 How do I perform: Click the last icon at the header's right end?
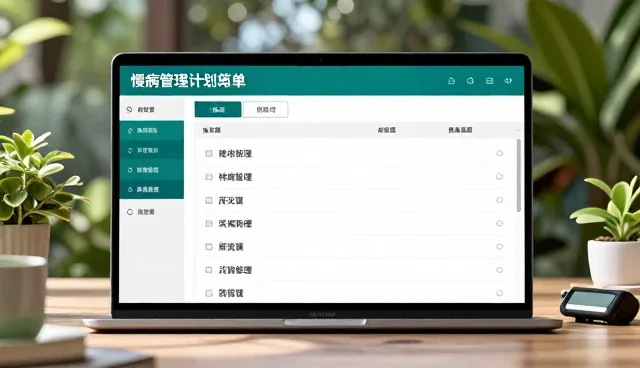[508, 81]
